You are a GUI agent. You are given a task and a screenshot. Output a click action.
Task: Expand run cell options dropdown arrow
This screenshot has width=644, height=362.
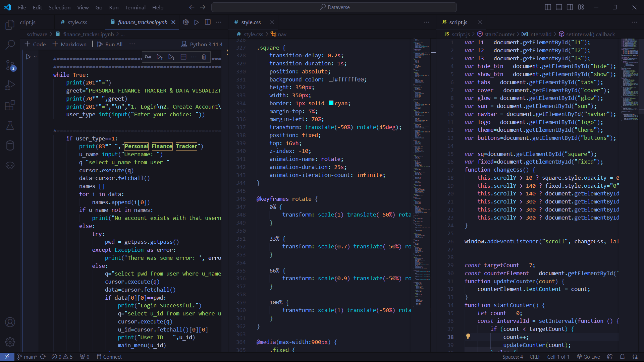point(35,57)
